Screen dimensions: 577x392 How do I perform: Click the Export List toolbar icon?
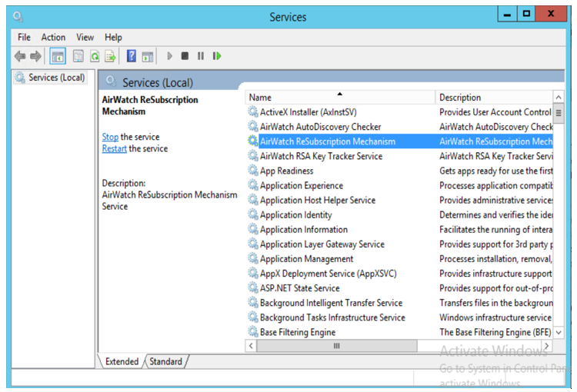pyautogui.click(x=110, y=56)
